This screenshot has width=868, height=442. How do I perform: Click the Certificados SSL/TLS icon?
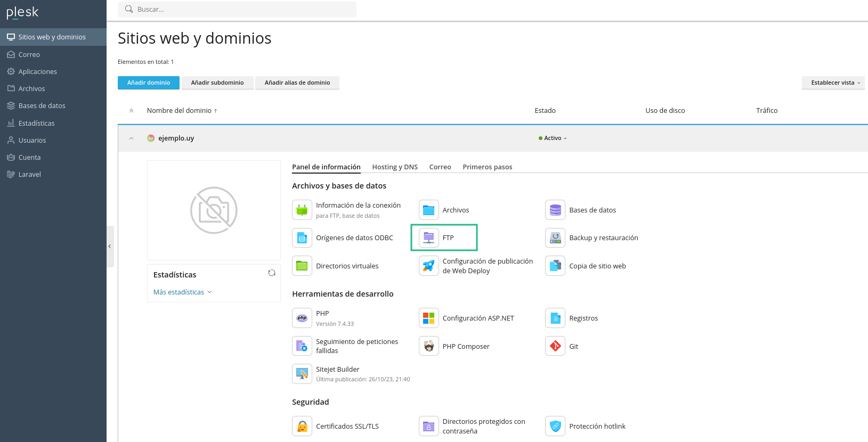click(x=302, y=426)
